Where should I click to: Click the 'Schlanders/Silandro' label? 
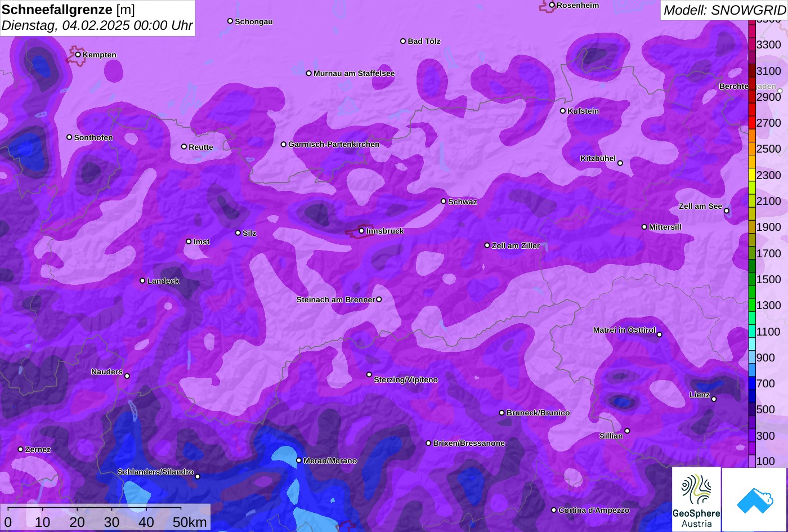coord(155,472)
